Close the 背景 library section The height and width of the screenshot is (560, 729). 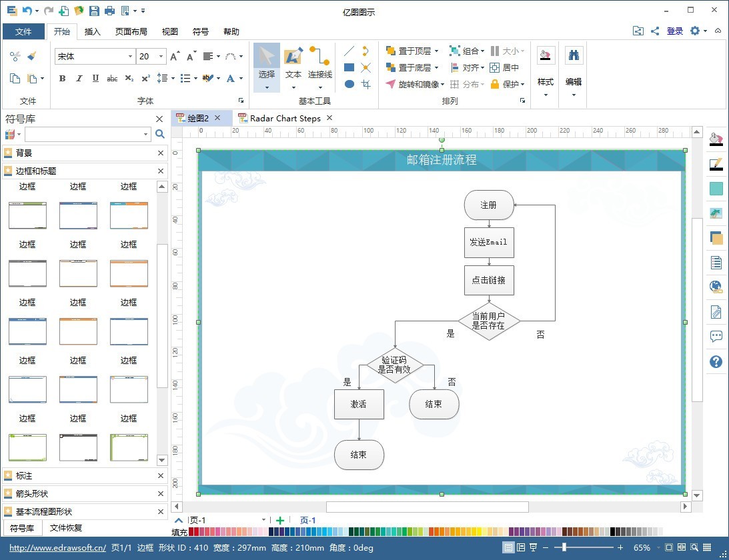coord(160,153)
